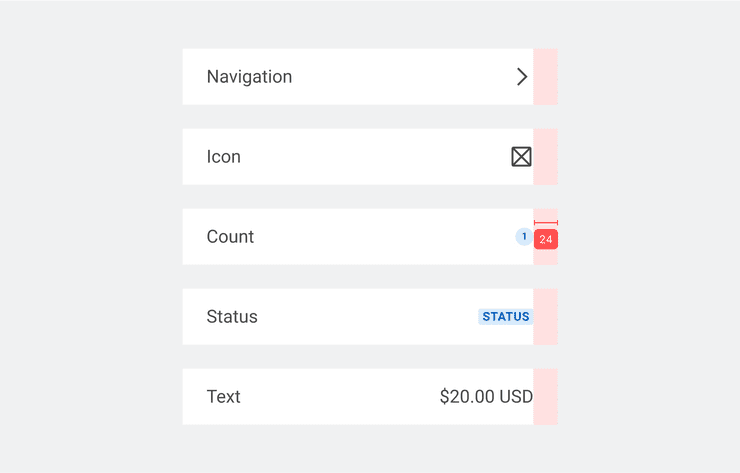
Task: Click pink padding area beside Navigation chevron
Action: pos(546,77)
